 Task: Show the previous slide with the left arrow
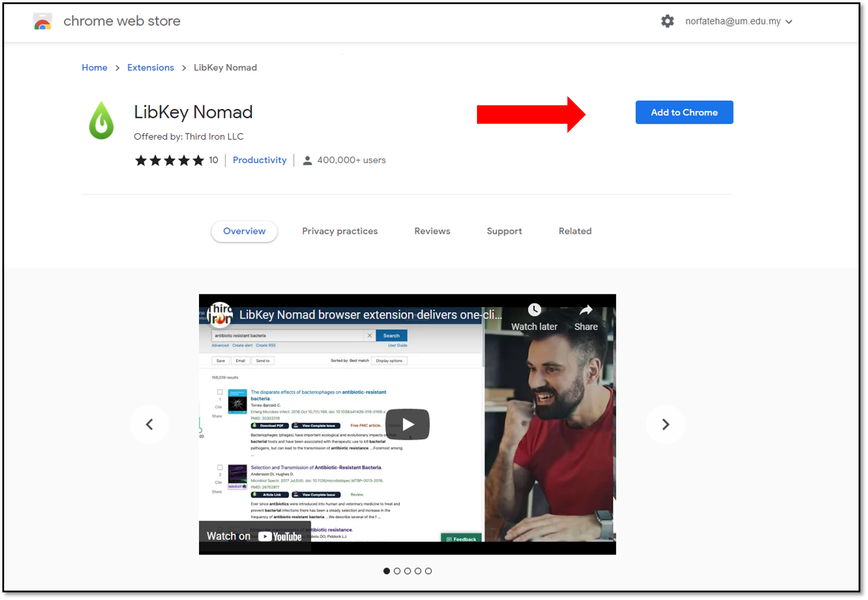pos(150,425)
